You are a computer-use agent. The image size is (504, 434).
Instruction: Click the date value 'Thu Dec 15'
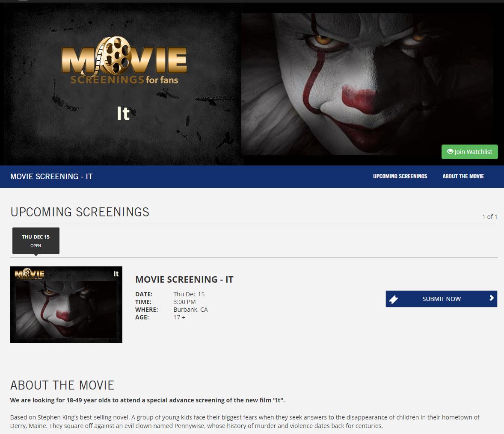189,294
